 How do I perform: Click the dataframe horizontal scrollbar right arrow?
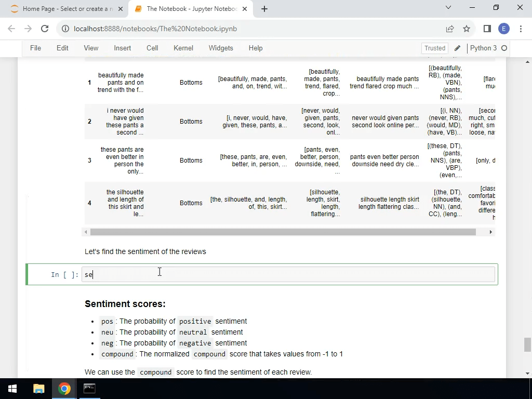click(x=490, y=232)
